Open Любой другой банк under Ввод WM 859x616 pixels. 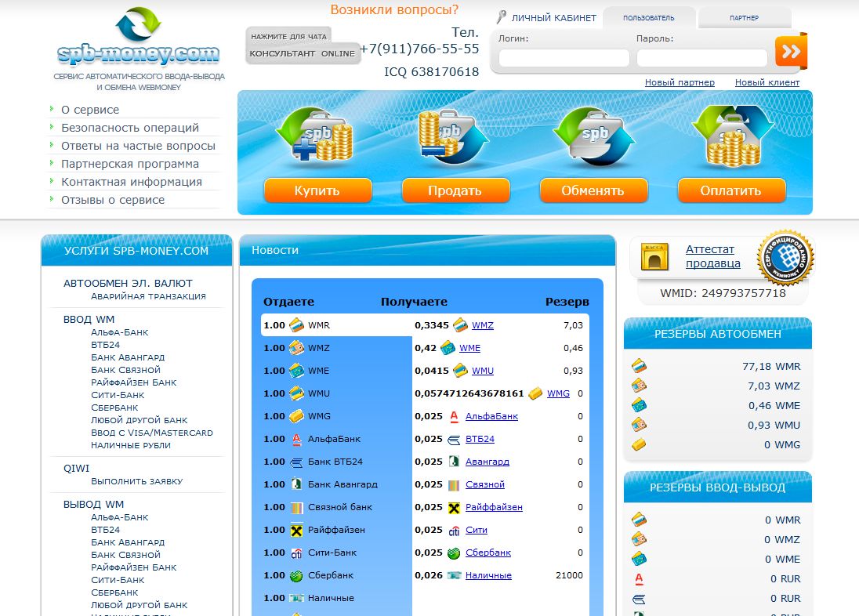[x=140, y=420]
